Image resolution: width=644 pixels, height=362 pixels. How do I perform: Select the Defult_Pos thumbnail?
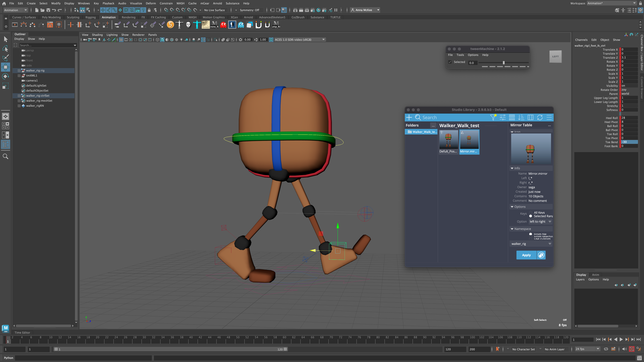tap(448, 140)
